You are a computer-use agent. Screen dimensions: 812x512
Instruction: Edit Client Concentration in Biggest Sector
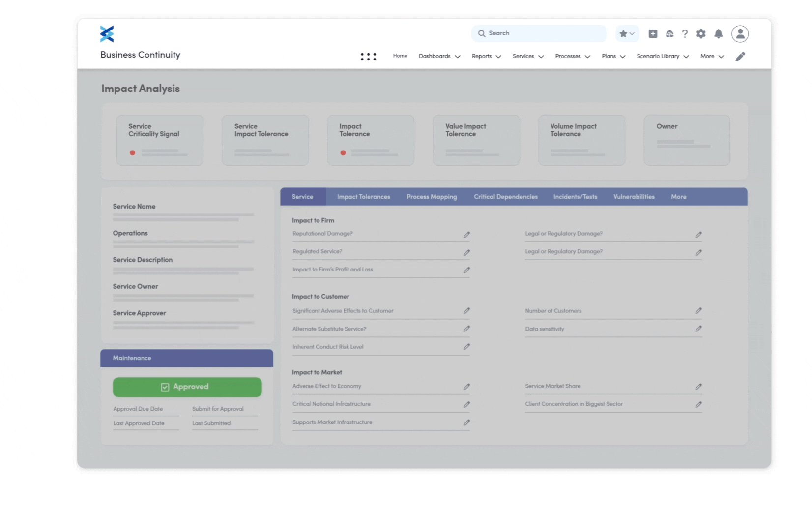[x=698, y=404]
